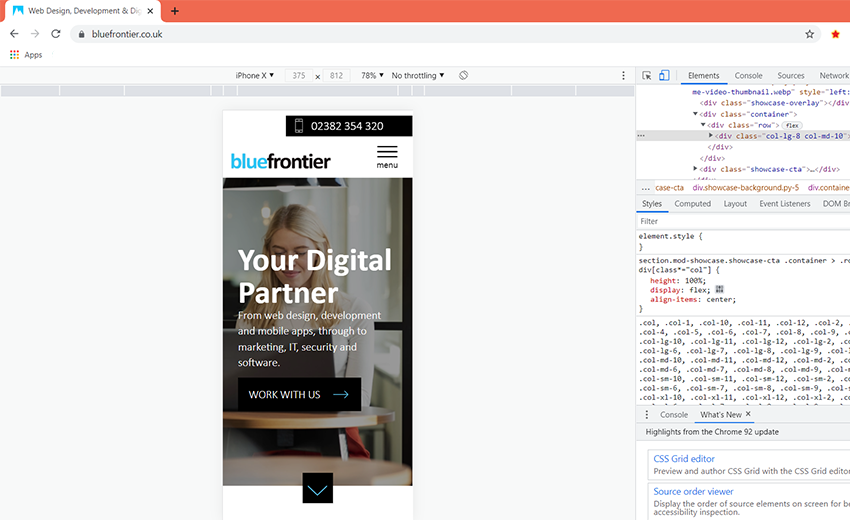Collapse the div class container node
The image size is (850, 520).
696,114
